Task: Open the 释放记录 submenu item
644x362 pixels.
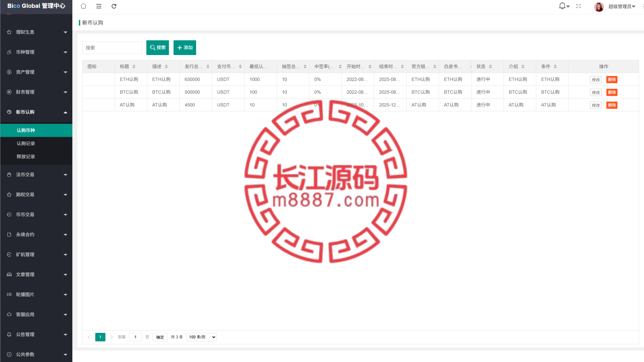Action: pyautogui.click(x=36, y=157)
